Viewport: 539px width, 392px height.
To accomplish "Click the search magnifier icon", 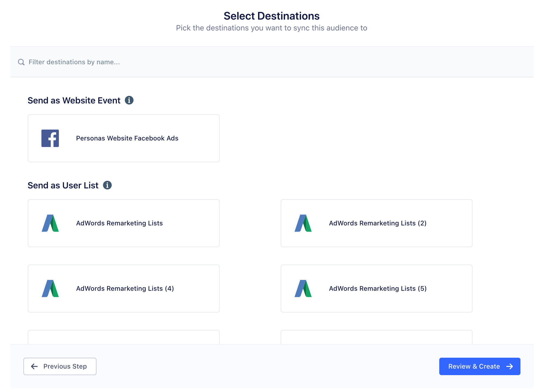I will click(x=21, y=62).
